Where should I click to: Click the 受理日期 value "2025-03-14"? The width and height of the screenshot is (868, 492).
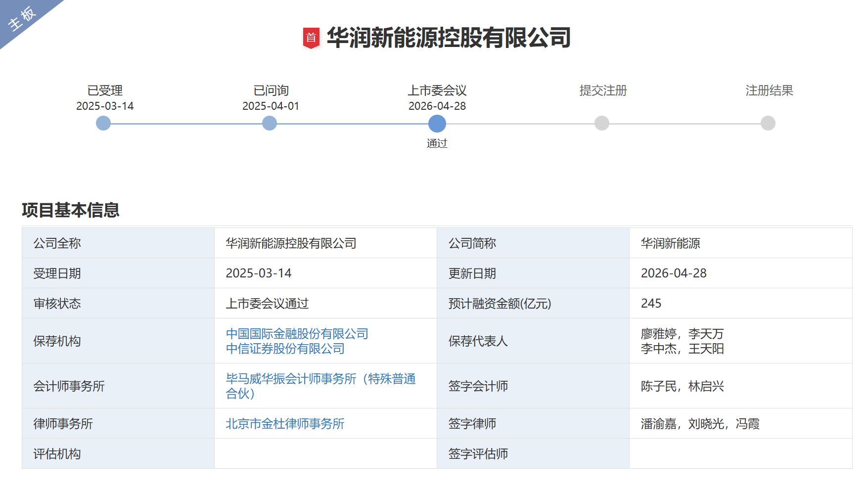point(259,273)
